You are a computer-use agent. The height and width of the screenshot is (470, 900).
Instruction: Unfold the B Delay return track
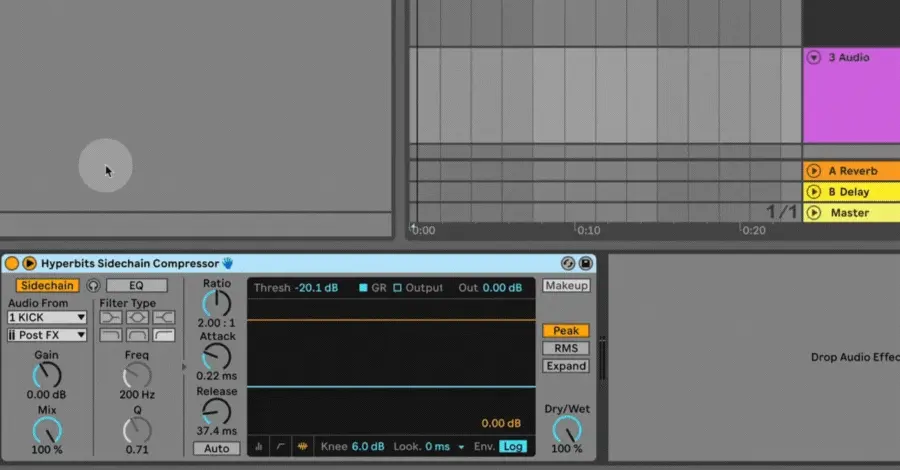pyautogui.click(x=813, y=192)
